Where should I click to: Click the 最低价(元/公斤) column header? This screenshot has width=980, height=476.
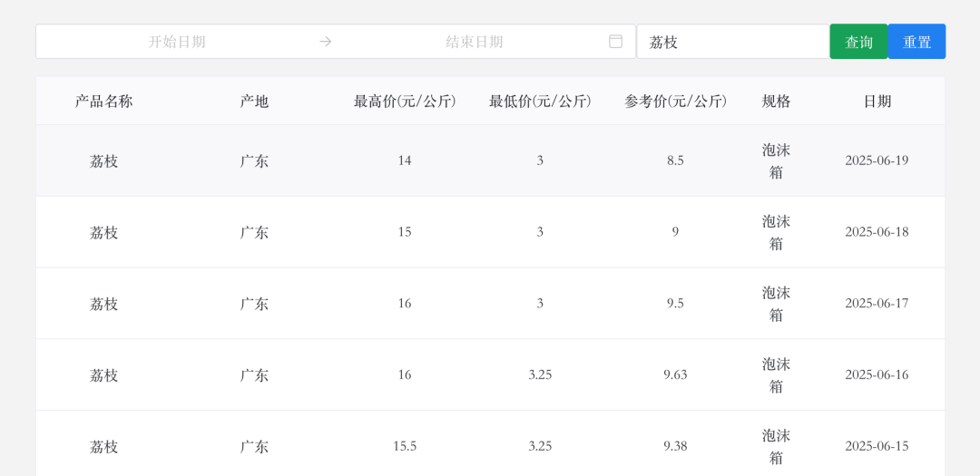[x=540, y=102]
